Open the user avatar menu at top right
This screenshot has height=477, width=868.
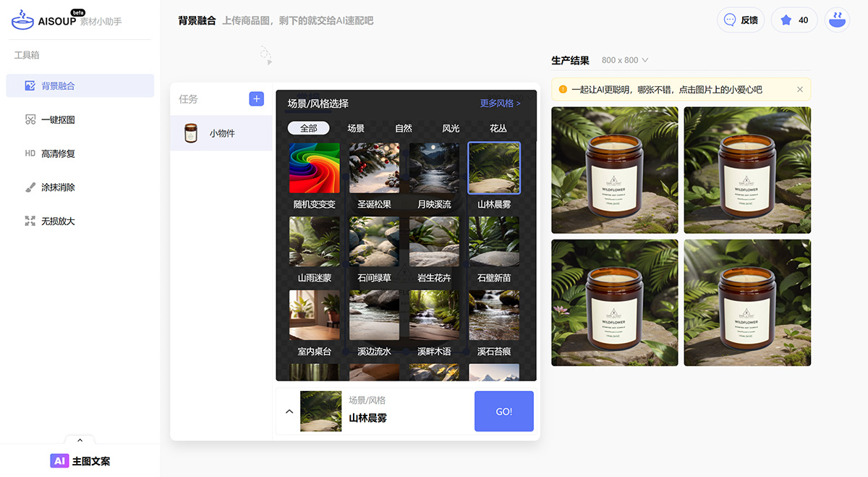coord(837,20)
